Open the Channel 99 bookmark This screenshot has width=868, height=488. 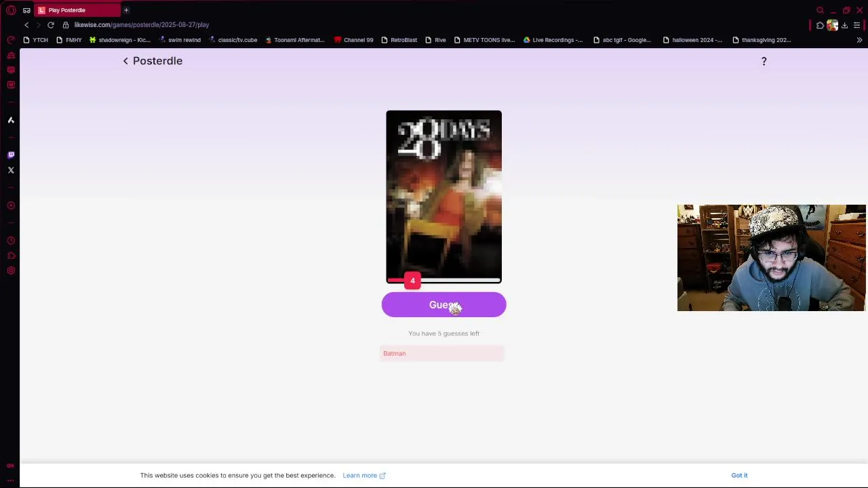point(353,40)
